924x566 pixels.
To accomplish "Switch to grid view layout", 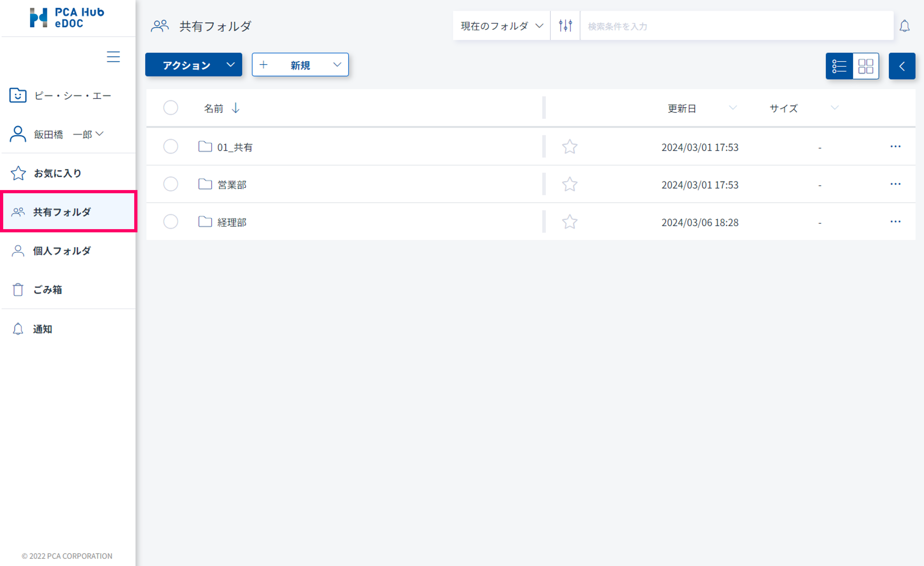I will click(865, 66).
